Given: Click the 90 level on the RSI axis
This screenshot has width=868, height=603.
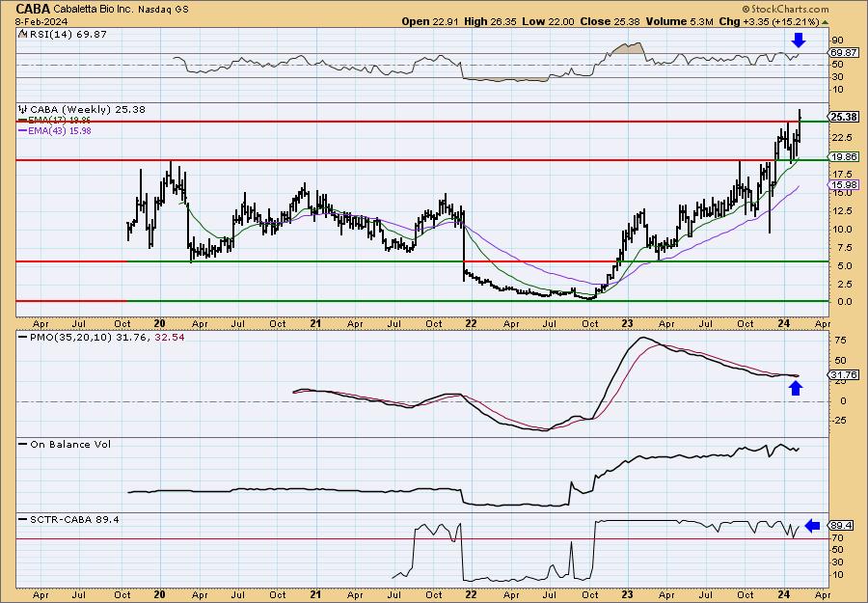Looking at the screenshot, I should pyautogui.click(x=838, y=41).
